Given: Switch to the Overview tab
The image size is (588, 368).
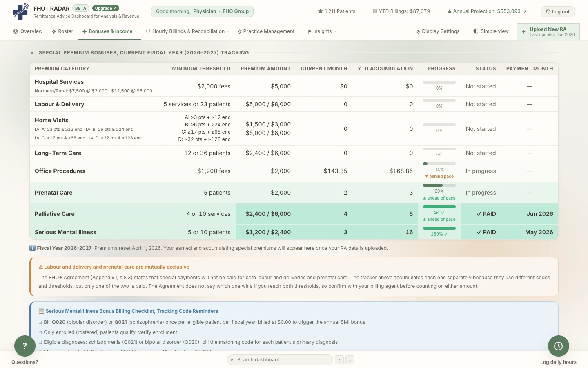Looking at the screenshot, I should 28,31.
